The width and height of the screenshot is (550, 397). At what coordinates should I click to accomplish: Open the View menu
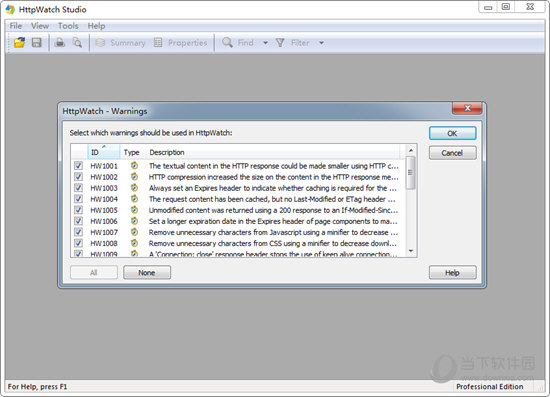pos(40,26)
